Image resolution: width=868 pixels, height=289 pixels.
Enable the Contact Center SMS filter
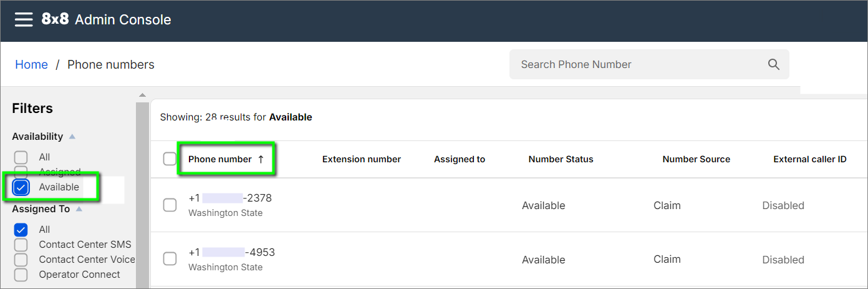(21, 245)
